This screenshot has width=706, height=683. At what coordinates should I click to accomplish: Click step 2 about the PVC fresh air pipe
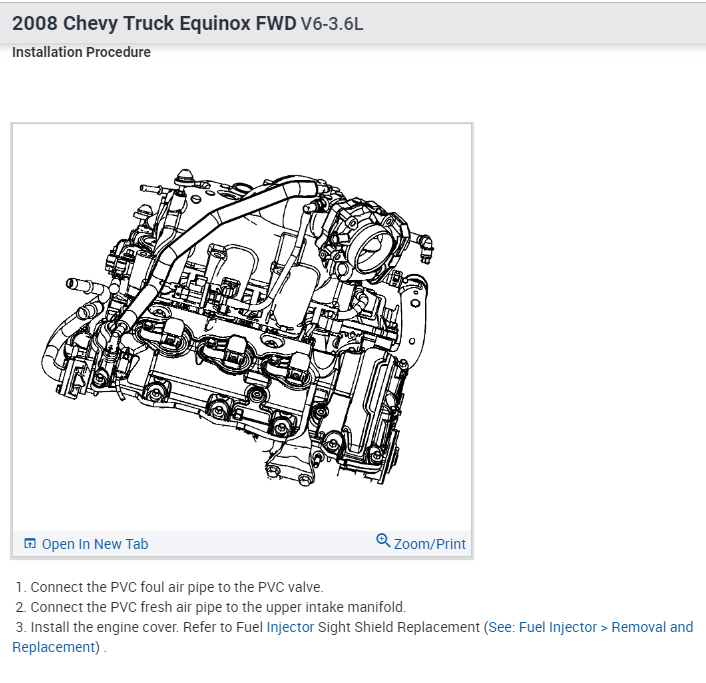(x=211, y=607)
